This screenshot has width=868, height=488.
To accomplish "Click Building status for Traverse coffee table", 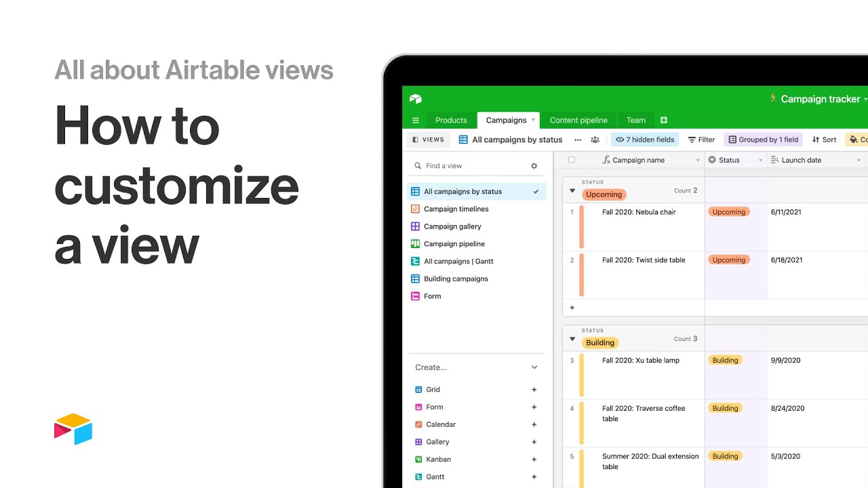I will (725, 409).
